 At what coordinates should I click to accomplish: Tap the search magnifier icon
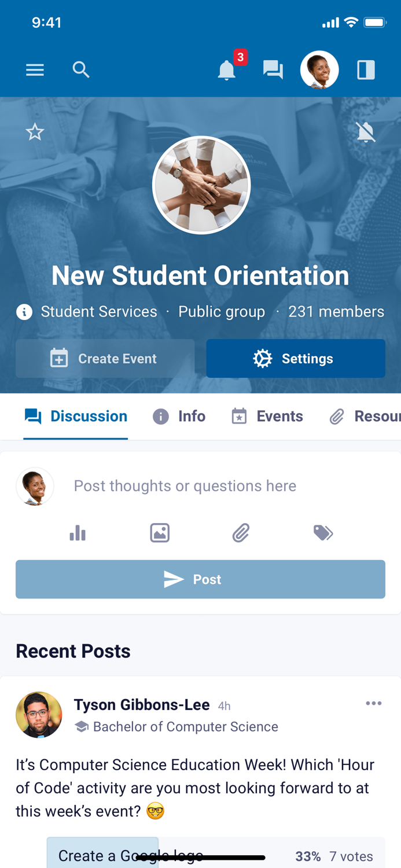tap(81, 70)
